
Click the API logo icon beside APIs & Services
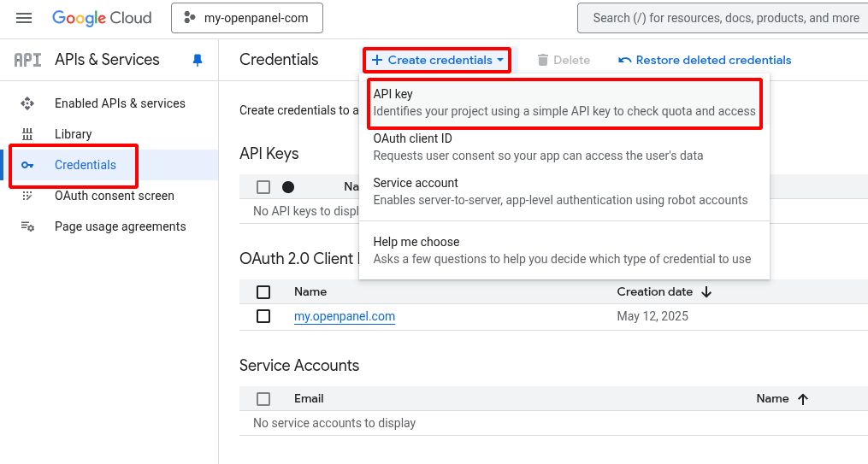tap(27, 60)
